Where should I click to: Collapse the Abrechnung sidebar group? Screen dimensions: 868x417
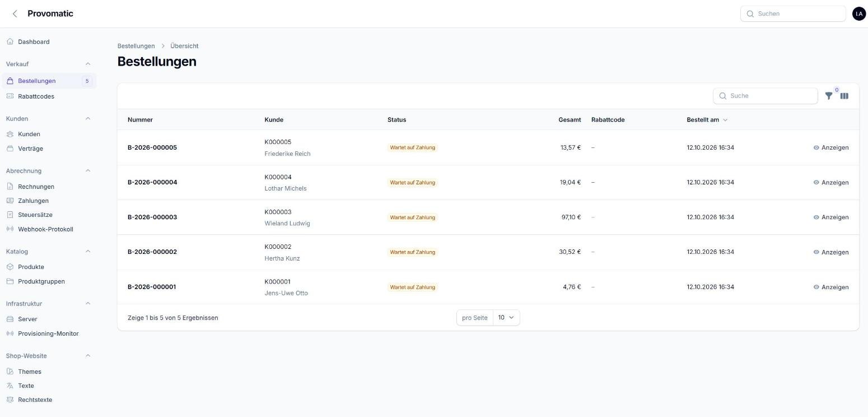coord(87,171)
